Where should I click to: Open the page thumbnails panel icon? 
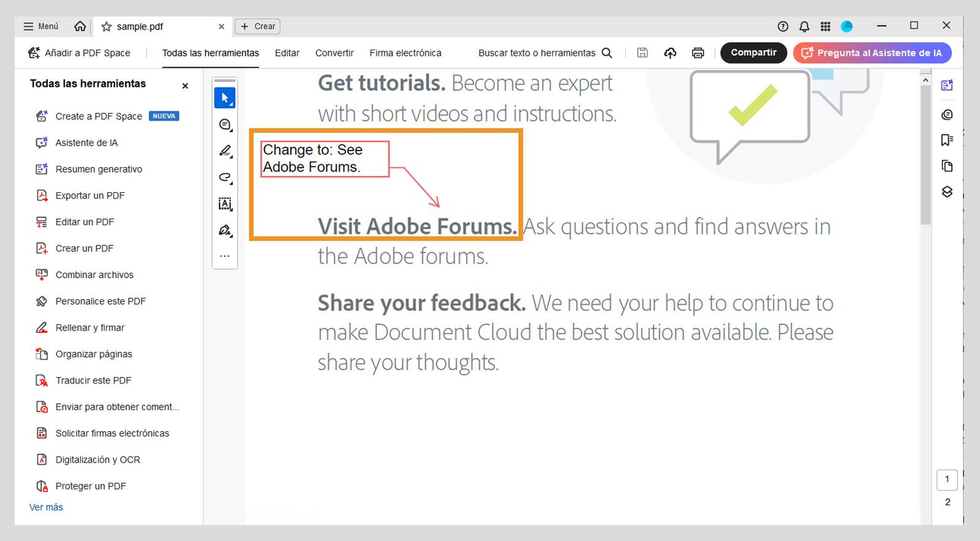pos(947,166)
